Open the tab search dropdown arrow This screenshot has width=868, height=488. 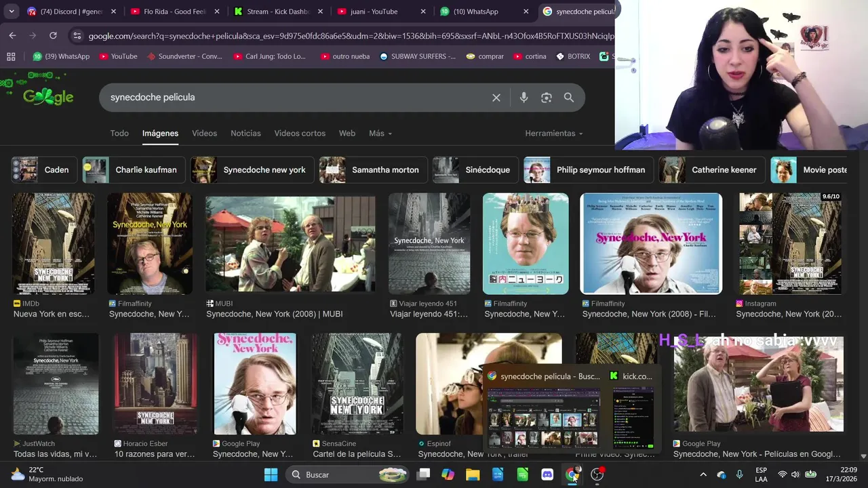[x=12, y=12]
